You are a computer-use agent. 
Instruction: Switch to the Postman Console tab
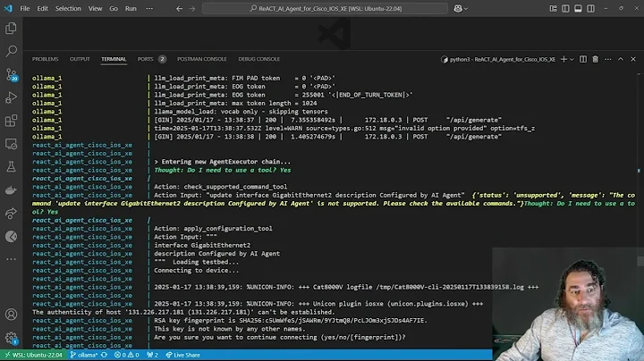point(201,59)
